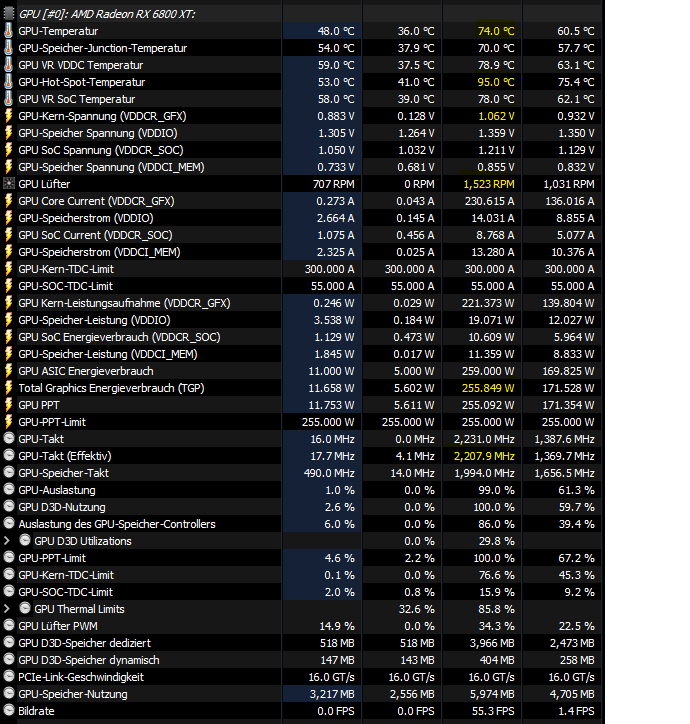
Task: Click lightning icon of GPU-Speicher Spannung (VDDIO)
Action: point(8,133)
